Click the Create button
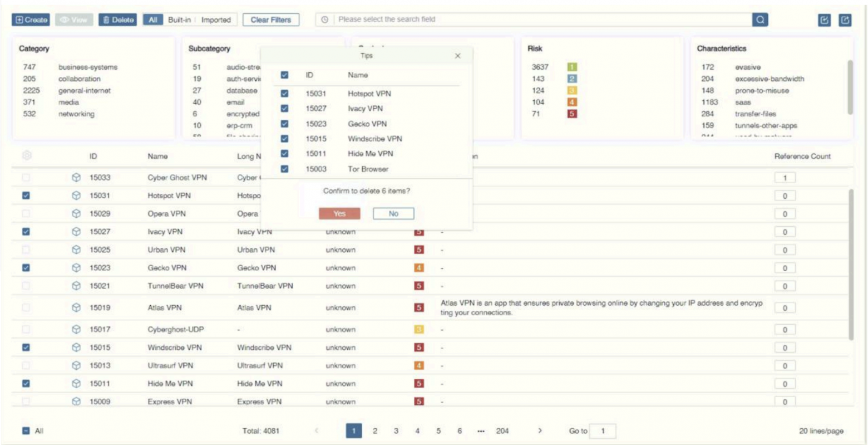868x445 pixels. click(31, 20)
